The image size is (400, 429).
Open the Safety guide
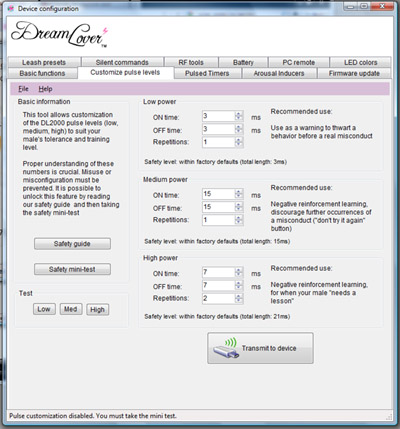click(x=72, y=244)
